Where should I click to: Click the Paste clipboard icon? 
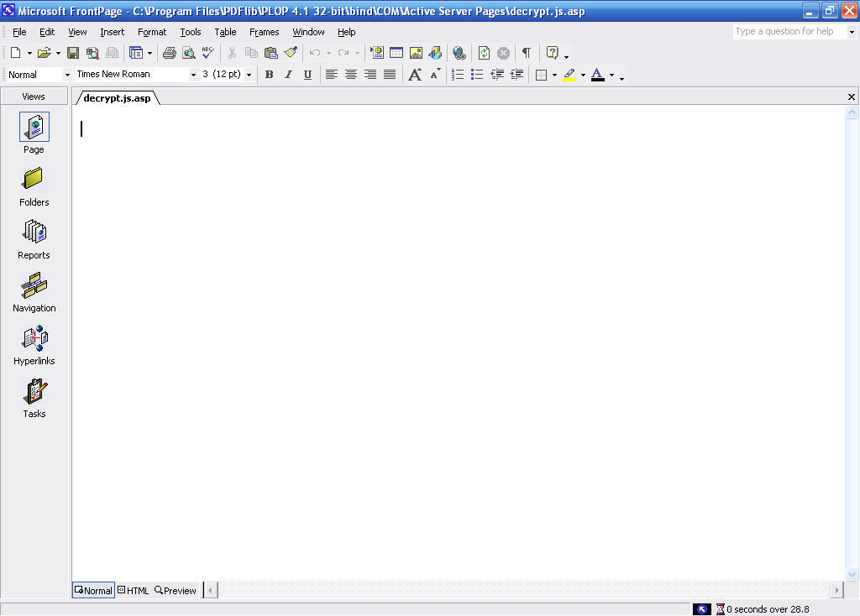point(271,53)
